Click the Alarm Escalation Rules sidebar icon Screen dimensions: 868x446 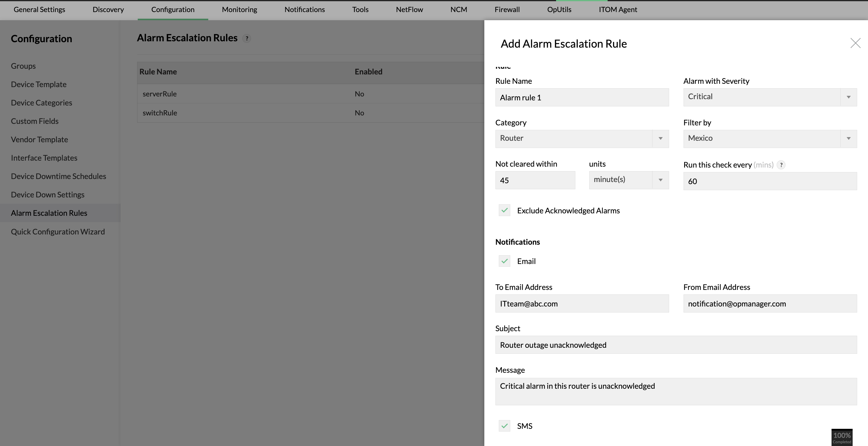(x=49, y=213)
